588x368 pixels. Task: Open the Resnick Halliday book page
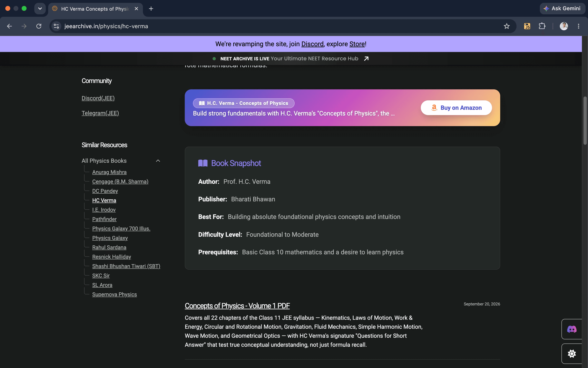tap(111, 257)
